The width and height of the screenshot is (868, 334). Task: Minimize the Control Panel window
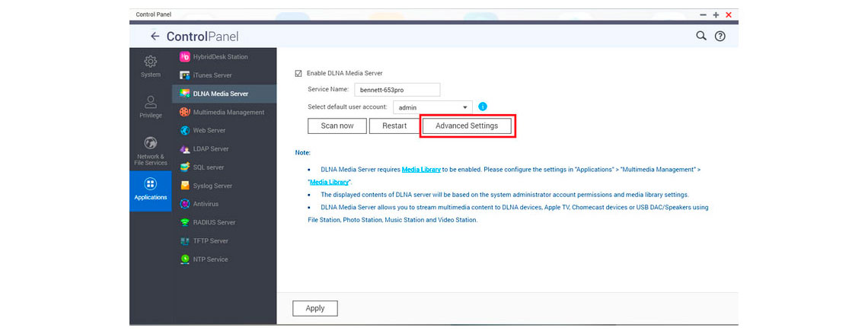703,15
